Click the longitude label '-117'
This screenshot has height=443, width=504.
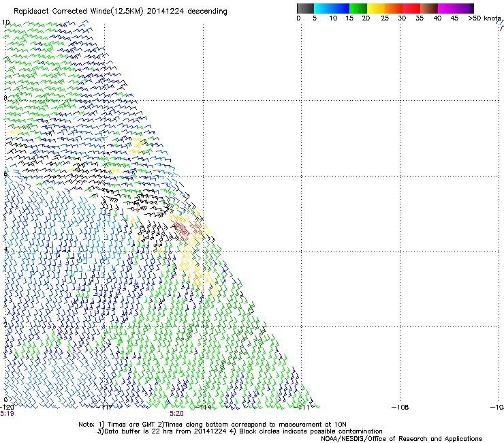105,408
